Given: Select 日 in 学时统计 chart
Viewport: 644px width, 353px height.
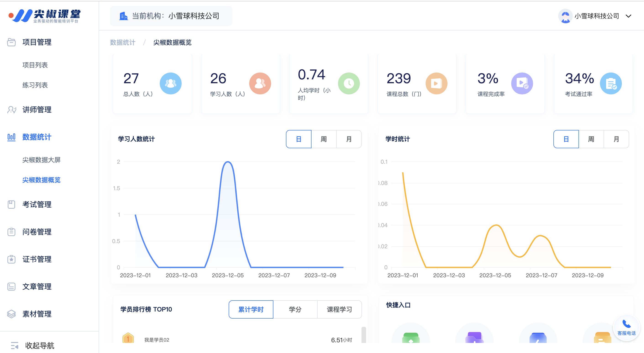Looking at the screenshot, I should pos(566,139).
